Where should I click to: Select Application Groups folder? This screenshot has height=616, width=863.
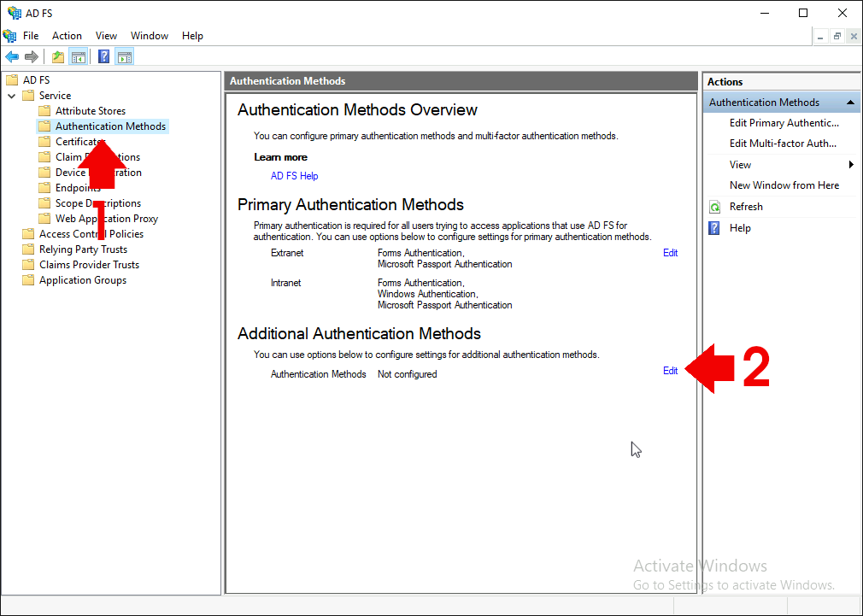pyautogui.click(x=83, y=280)
